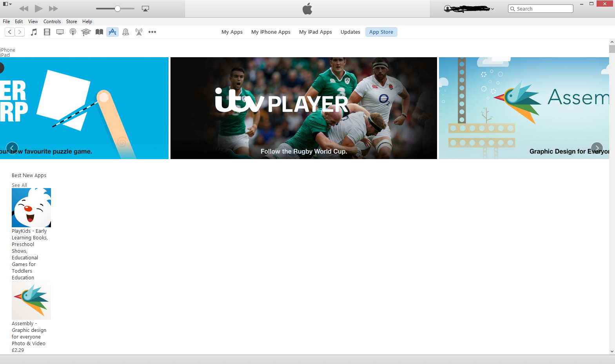The image size is (615, 364).
Task: Open the Books icon
Action: [x=100, y=32]
